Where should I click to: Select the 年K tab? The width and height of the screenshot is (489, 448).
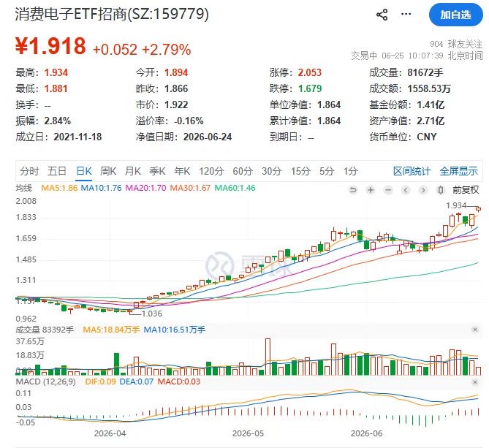coord(182,171)
